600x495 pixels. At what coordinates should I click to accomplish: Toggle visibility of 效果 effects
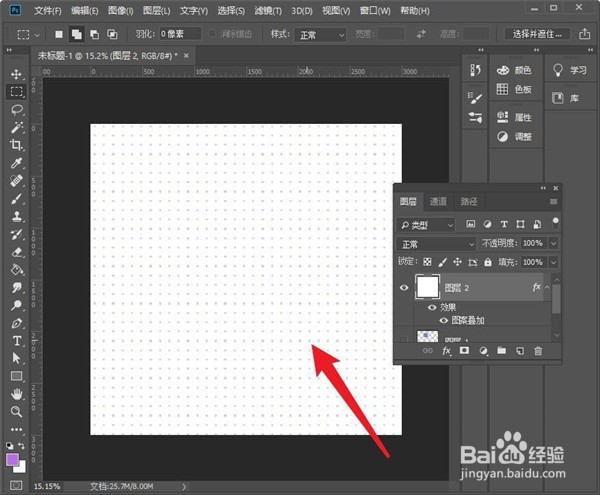point(432,307)
